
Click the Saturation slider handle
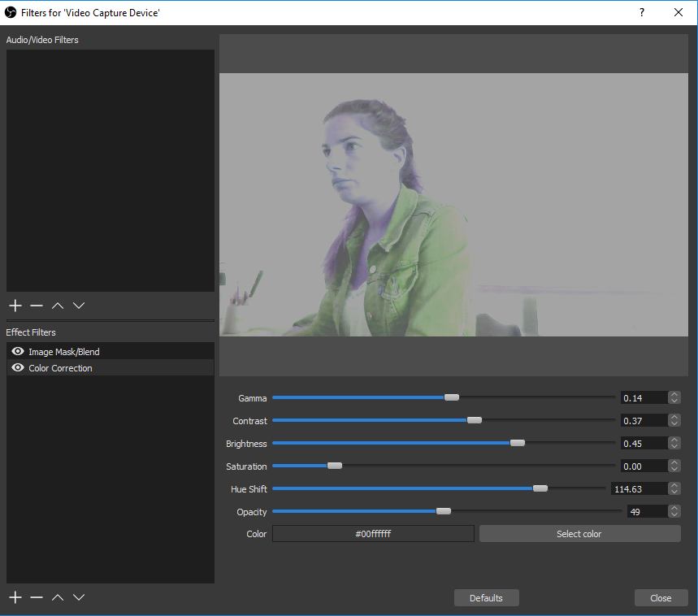tap(334, 466)
